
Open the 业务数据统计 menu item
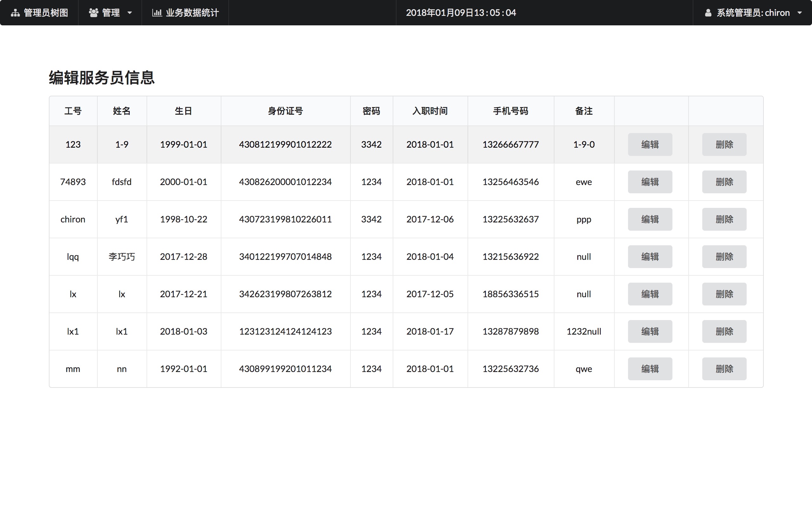coord(192,13)
